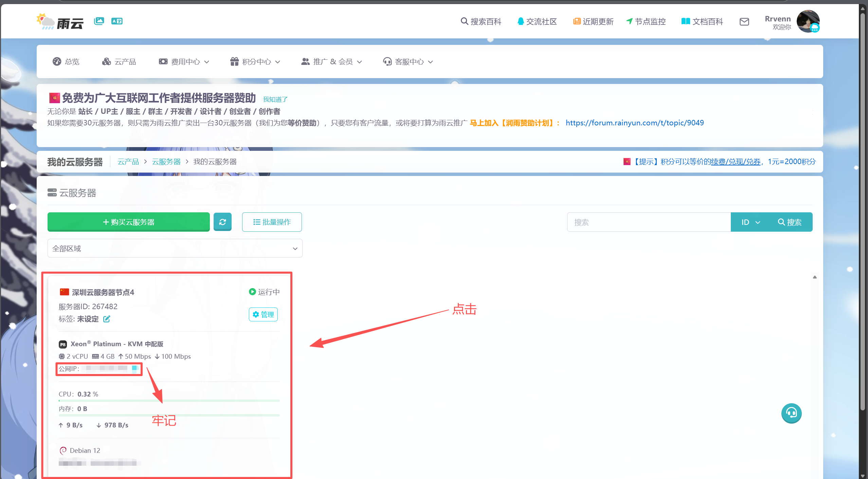This screenshot has width=868, height=479.
Task: Copy the public IP with copy icon
Action: pyautogui.click(x=134, y=368)
